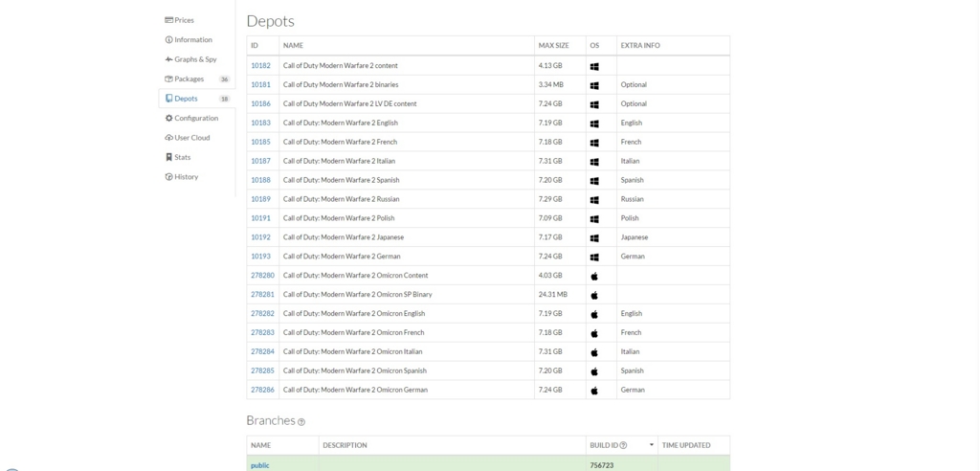Click the Apple icon in Omicron Content row
Viewport: 980px width, 471px height.
[594, 276]
